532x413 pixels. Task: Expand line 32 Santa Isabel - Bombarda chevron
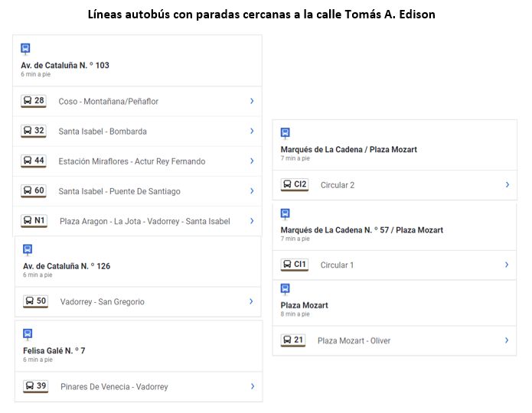coord(252,131)
